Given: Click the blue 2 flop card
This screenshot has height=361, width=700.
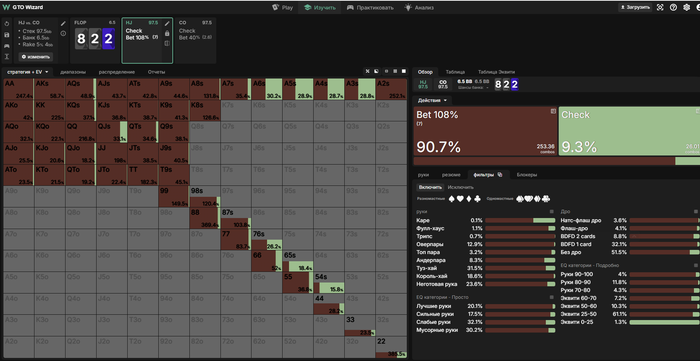Looking at the screenshot, I should pyautogui.click(x=108, y=39).
